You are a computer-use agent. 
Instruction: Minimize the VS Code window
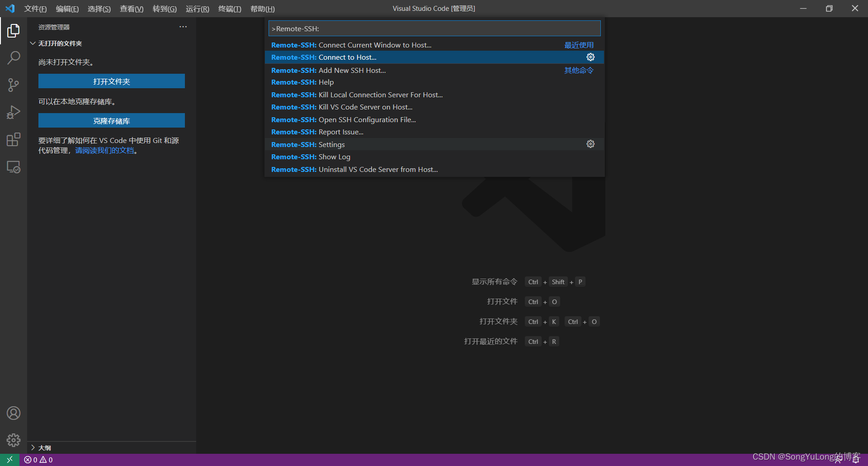coord(803,9)
